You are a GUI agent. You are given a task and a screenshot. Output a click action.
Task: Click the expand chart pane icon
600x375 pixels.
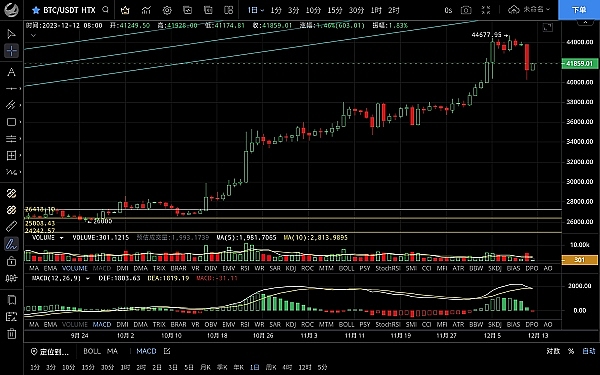pyautogui.click(x=548, y=27)
